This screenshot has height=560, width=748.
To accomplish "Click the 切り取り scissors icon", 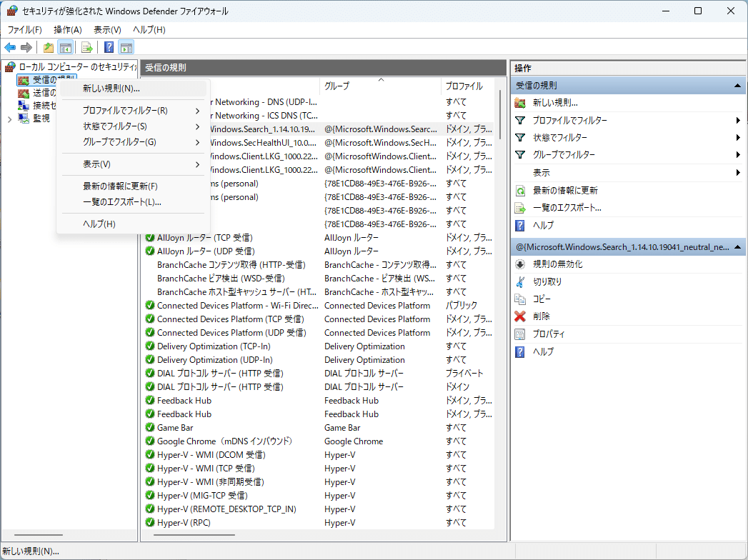I will tap(520, 282).
